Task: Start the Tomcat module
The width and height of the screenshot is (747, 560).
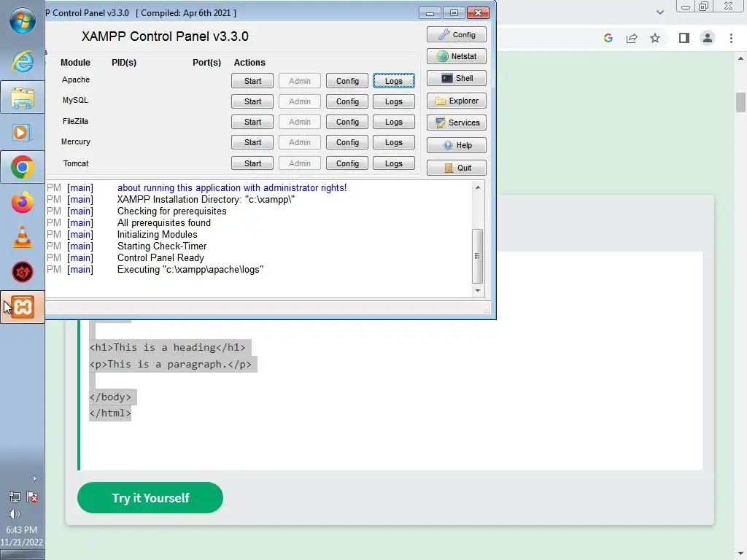Action: pos(252,163)
